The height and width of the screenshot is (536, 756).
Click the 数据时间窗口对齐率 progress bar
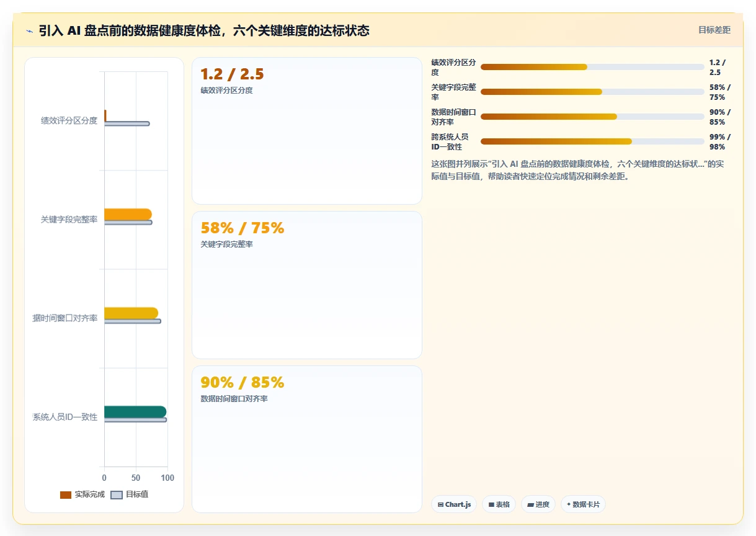pos(592,117)
